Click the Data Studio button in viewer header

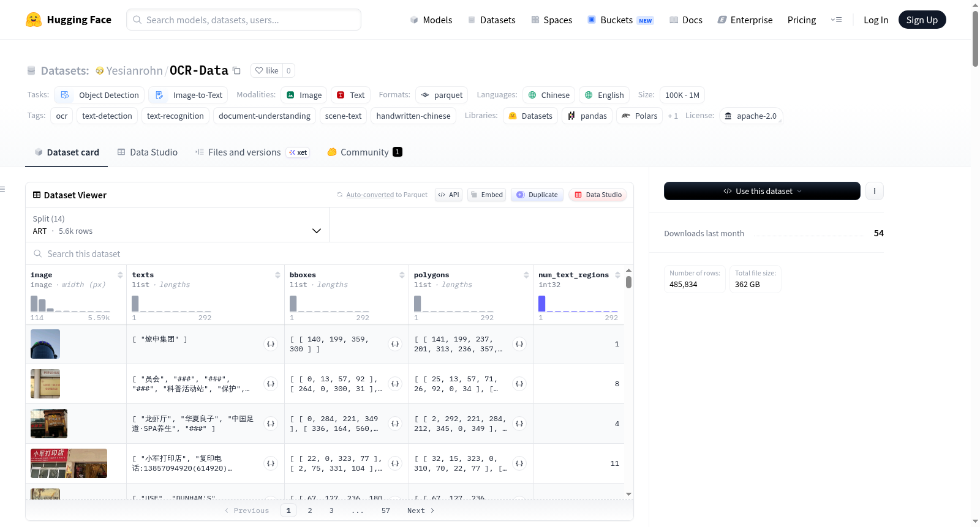598,195
